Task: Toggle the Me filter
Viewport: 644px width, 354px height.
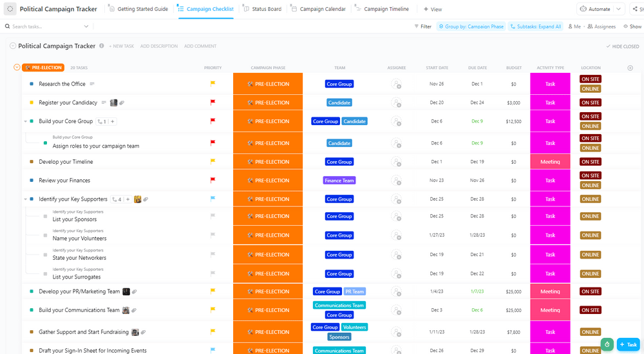Action: click(574, 26)
